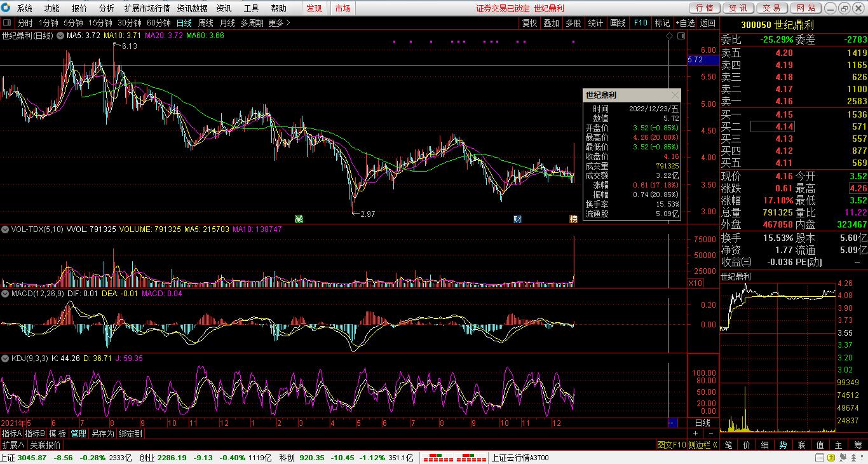
Task: Expand 更多 periods chevron
Action: click(x=280, y=23)
